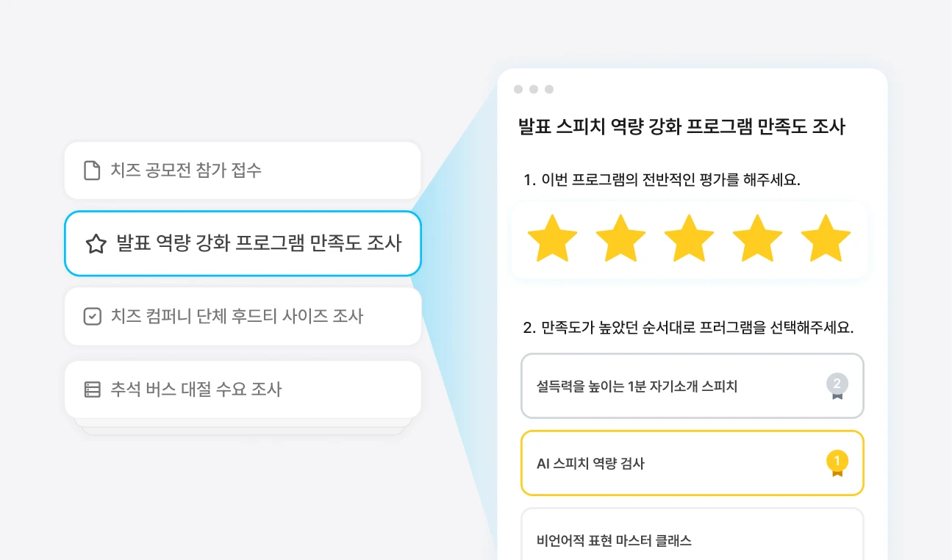This screenshot has width=952, height=560.
Task: Click the document icon beside 치즈 공모전 참가 접수
Action: [x=91, y=170]
